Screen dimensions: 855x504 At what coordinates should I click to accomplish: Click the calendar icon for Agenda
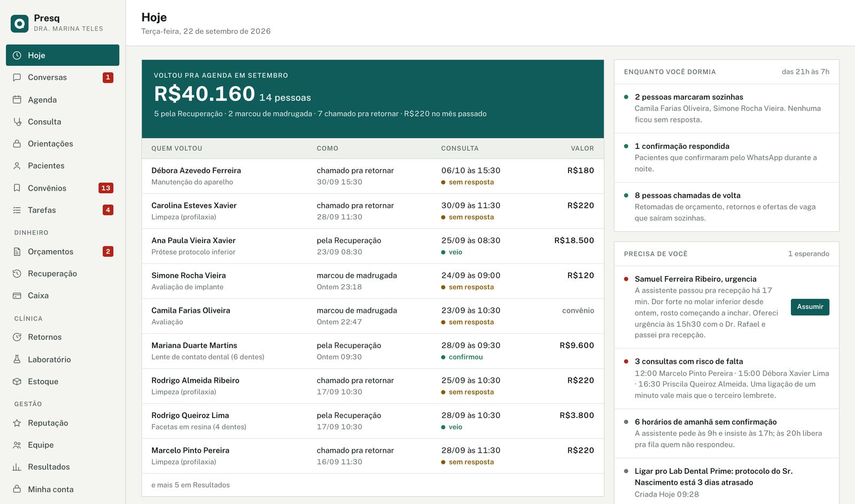coord(17,100)
